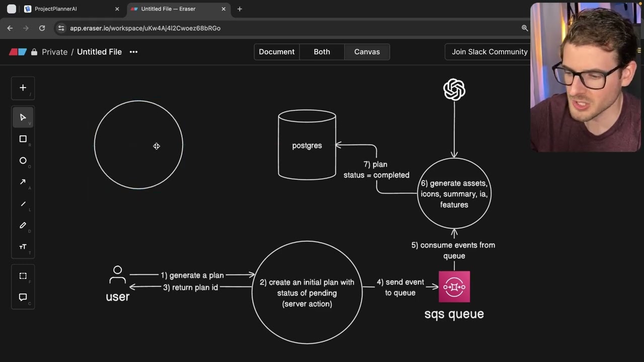The image size is (644, 362).
Task: Click the privacy lock icon
Action: click(x=34, y=52)
